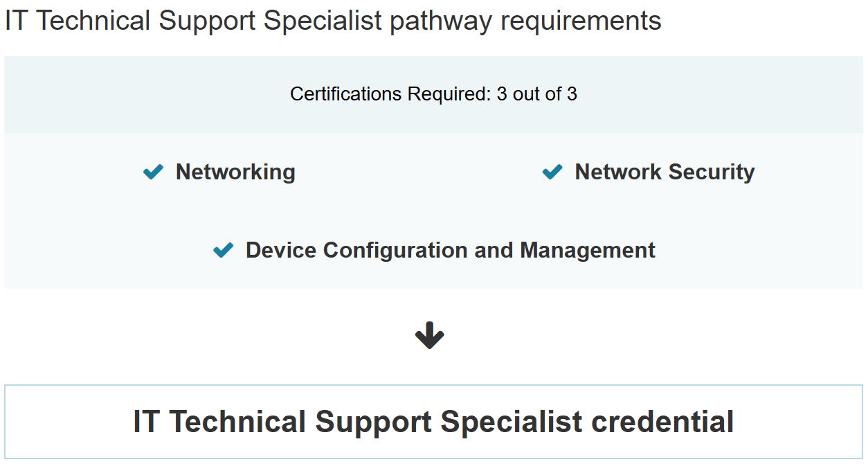Click 'Specialist' in the credential box title

tap(512, 422)
